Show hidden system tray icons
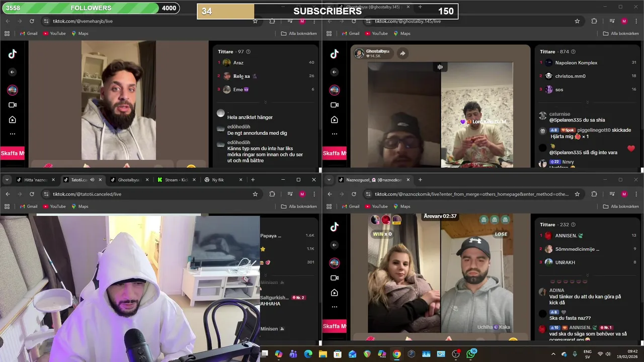644x362 pixels. (x=553, y=354)
